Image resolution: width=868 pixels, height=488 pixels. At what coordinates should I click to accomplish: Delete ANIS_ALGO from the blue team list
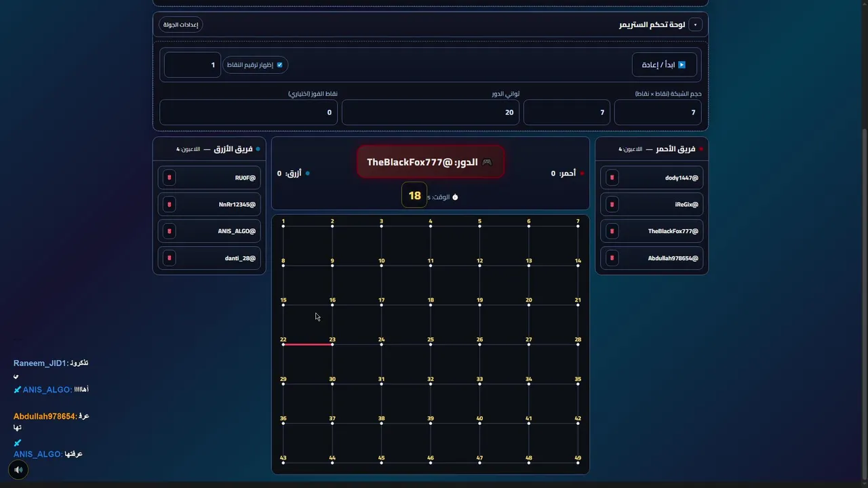coord(170,231)
